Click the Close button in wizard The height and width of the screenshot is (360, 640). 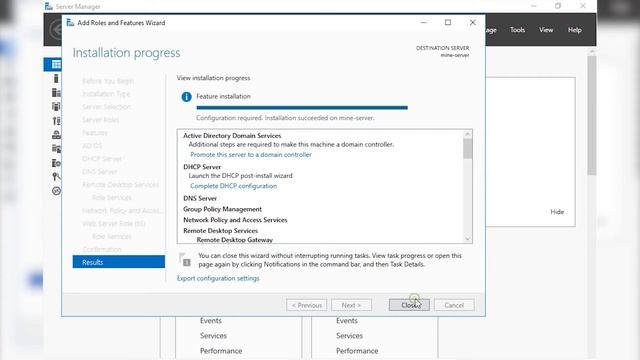pos(409,305)
